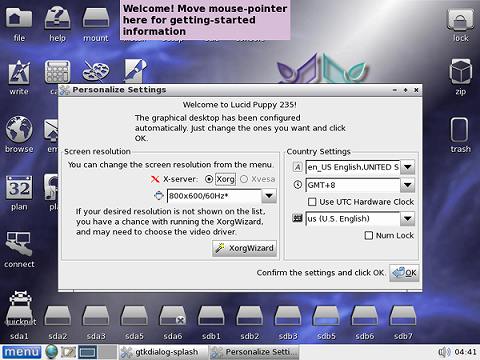Viewport: 480px width, 360px height.
Task: Maximize the Personalize Settings window
Action: pyautogui.click(x=405, y=90)
